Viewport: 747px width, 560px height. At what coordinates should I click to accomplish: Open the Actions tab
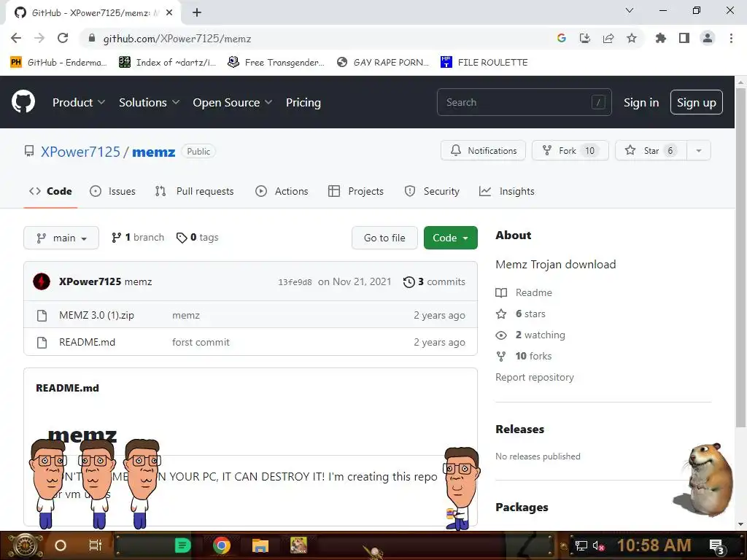[x=282, y=191]
